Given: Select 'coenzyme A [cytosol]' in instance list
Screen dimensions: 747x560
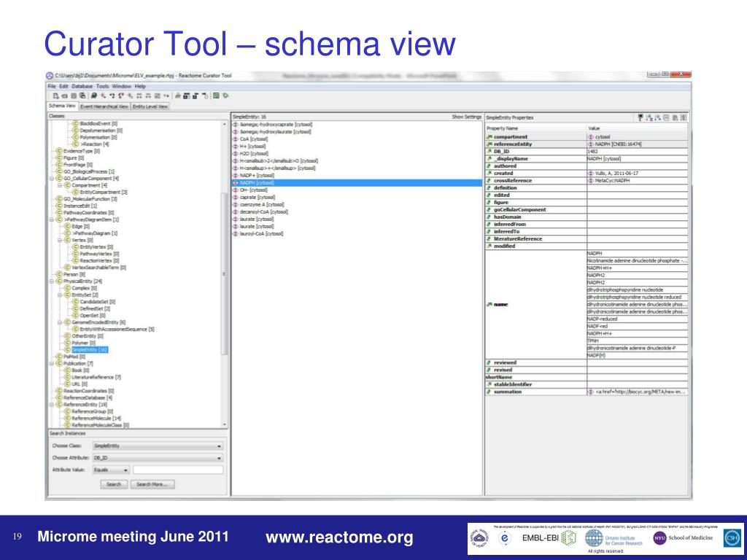Looking at the screenshot, I should (x=262, y=205).
